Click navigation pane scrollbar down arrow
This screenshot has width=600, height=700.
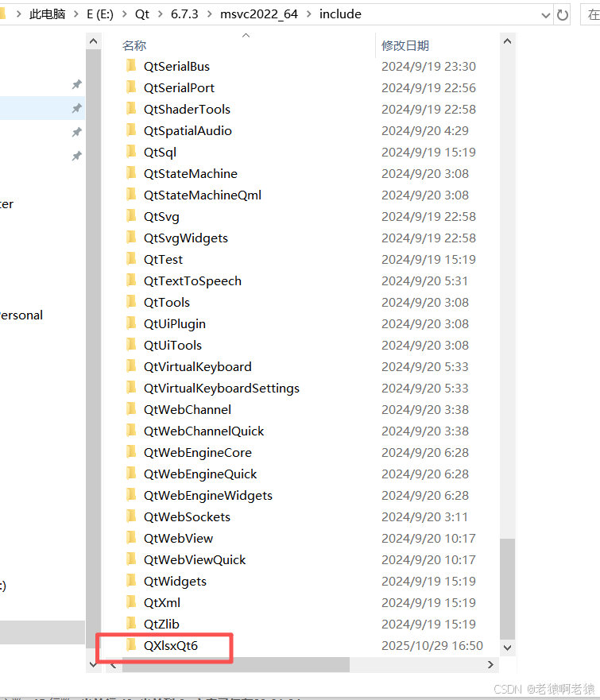pos(93,664)
